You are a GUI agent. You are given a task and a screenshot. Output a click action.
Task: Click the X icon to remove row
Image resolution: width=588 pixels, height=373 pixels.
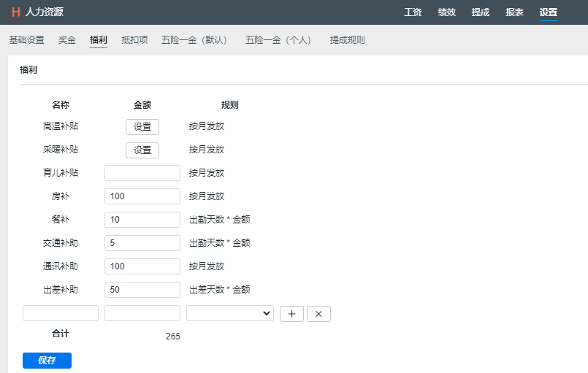click(318, 313)
